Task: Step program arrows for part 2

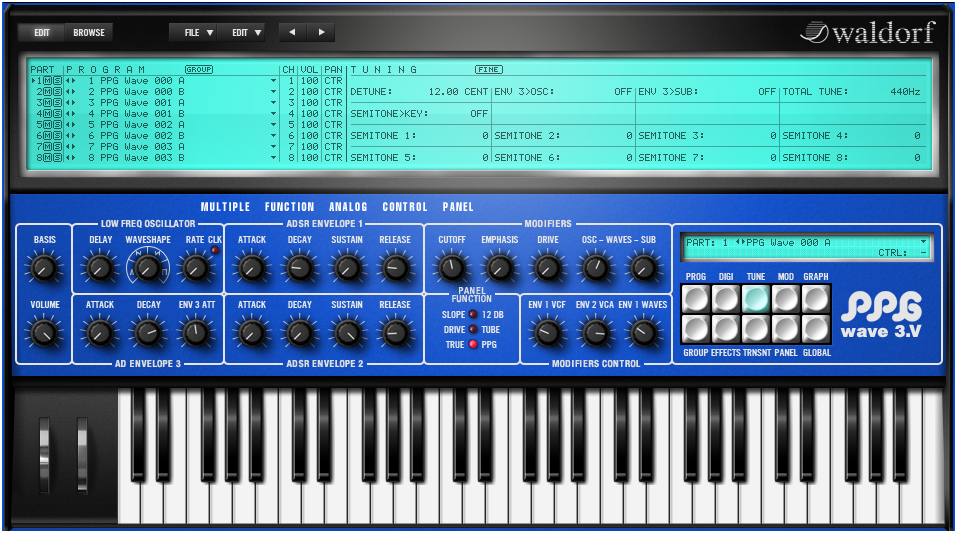Action: pyautogui.click(x=71, y=92)
